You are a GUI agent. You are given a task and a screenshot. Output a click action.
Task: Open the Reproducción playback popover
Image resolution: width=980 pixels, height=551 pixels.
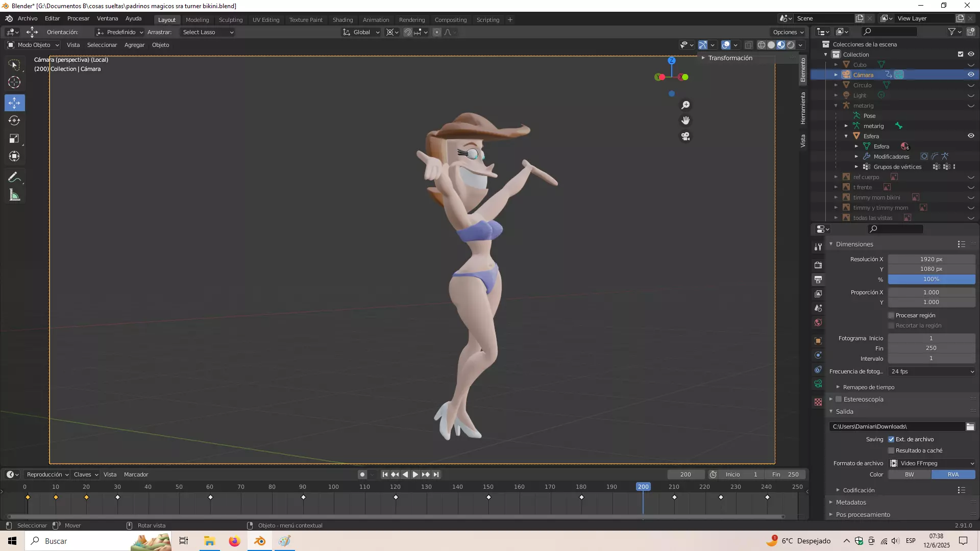(47, 474)
